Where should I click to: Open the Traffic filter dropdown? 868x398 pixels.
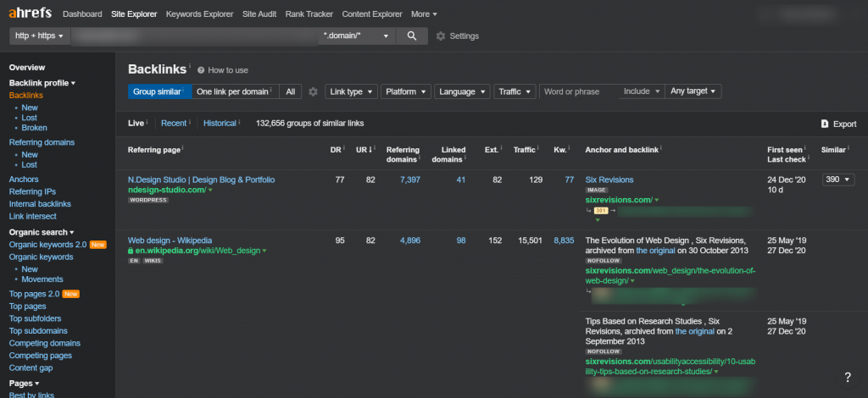tap(515, 91)
